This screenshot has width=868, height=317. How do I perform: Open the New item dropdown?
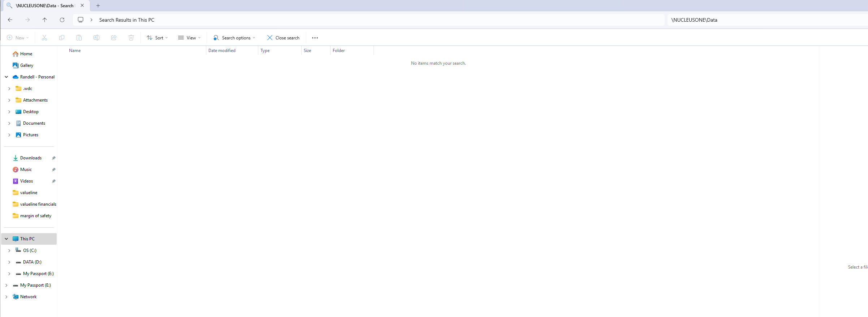18,38
